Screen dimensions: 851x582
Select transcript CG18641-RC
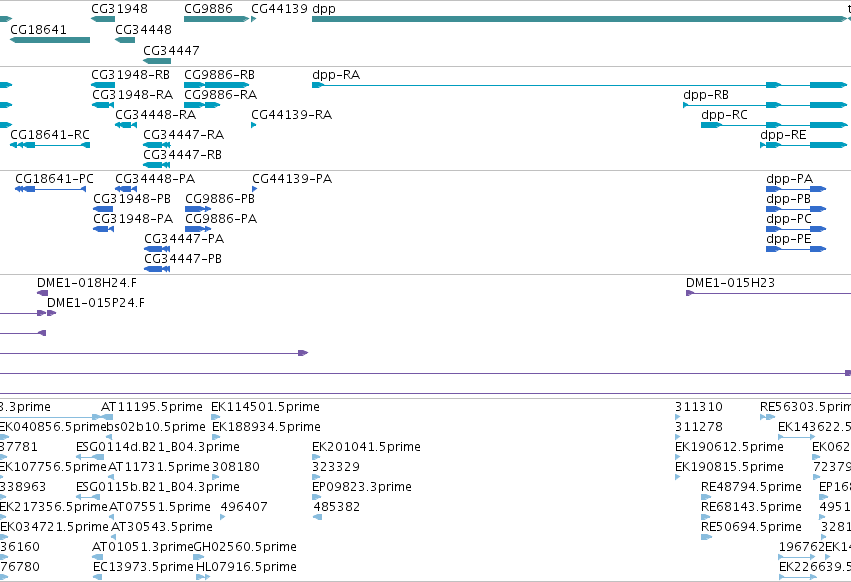50,145
